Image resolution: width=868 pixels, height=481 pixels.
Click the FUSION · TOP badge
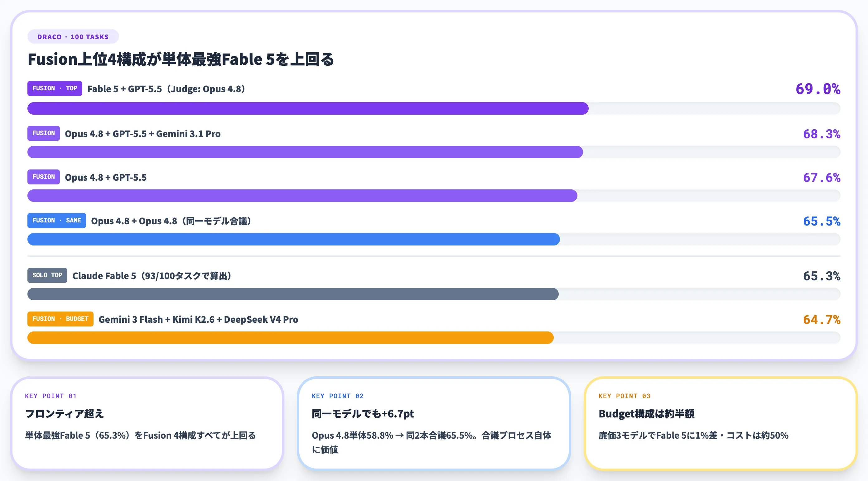[x=55, y=88]
